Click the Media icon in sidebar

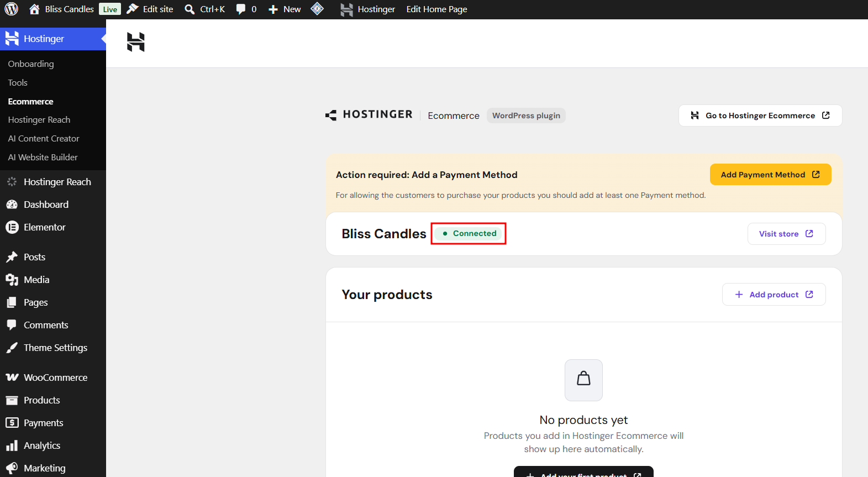12,280
